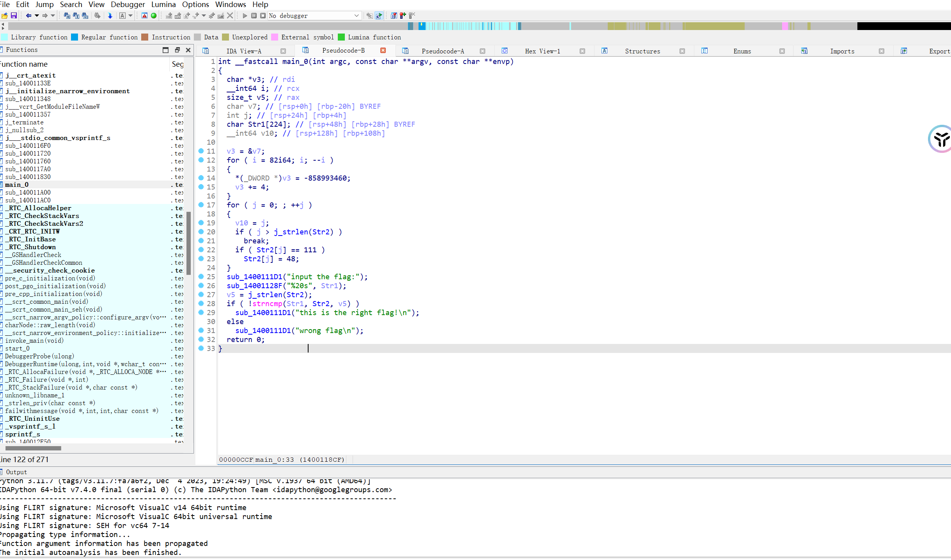Click the Functions panel horizontal scrollbar thumb
The height and width of the screenshot is (560, 951).
(33, 448)
